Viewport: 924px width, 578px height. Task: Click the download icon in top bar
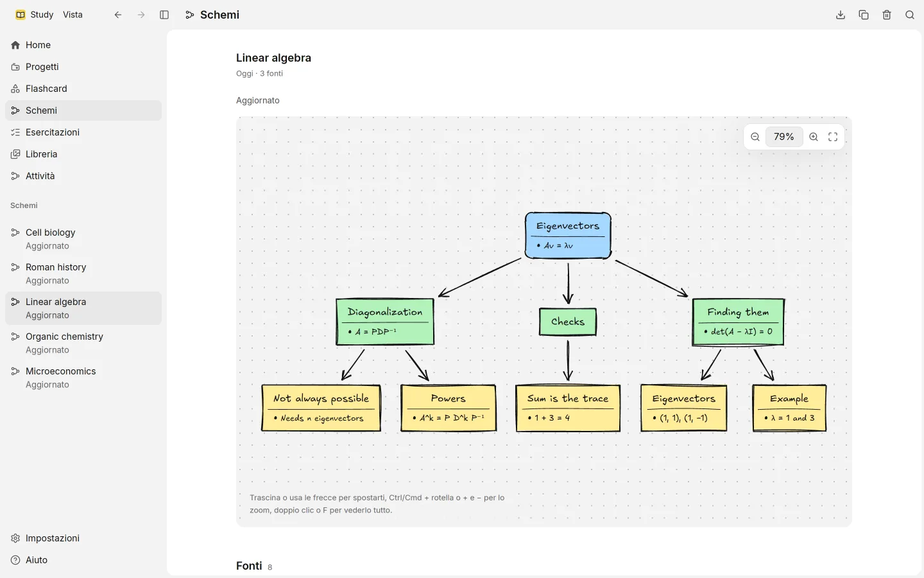(x=841, y=15)
